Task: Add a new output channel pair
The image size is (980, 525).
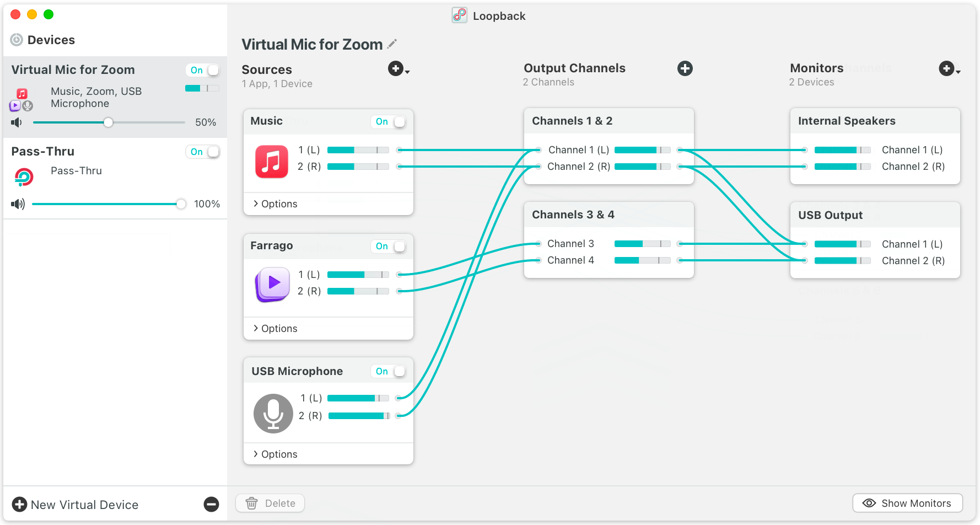Action: tap(685, 68)
